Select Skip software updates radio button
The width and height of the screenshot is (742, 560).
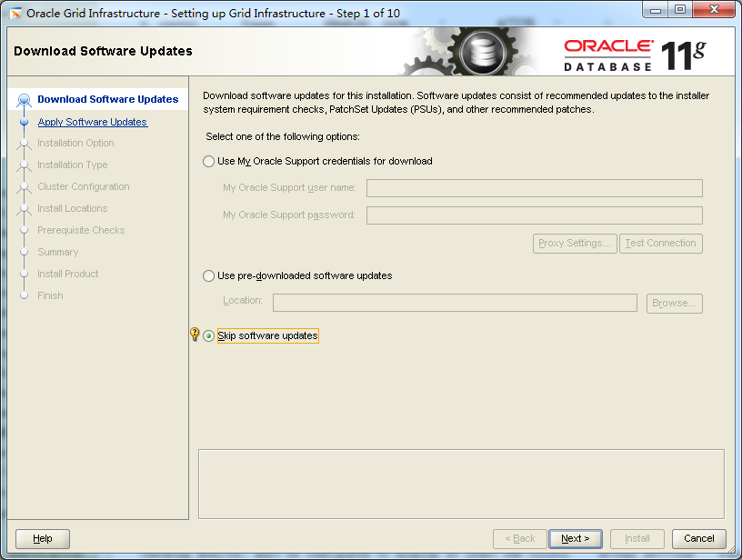[209, 335]
